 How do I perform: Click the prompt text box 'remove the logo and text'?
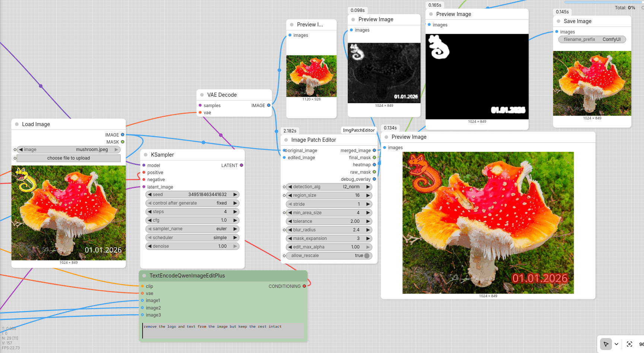pos(223,330)
